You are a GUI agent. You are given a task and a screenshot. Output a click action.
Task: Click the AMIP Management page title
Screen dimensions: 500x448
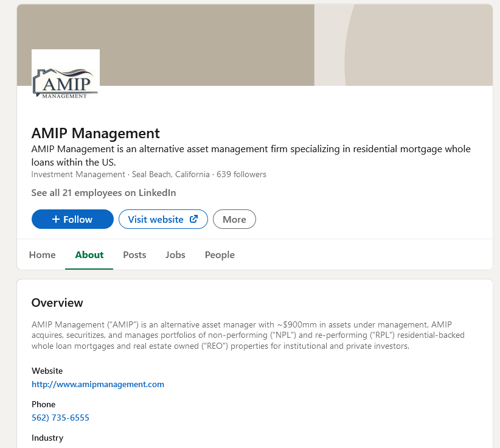coord(95,133)
